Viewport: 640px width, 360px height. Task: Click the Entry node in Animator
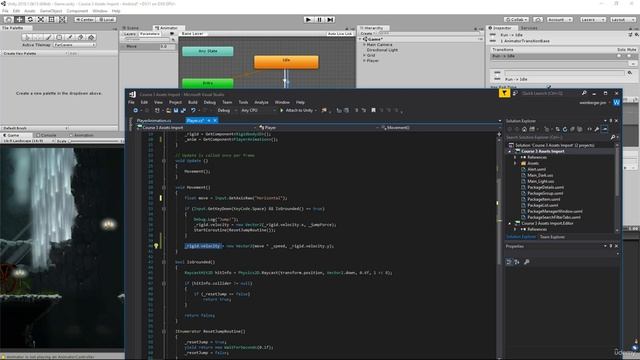point(208,83)
